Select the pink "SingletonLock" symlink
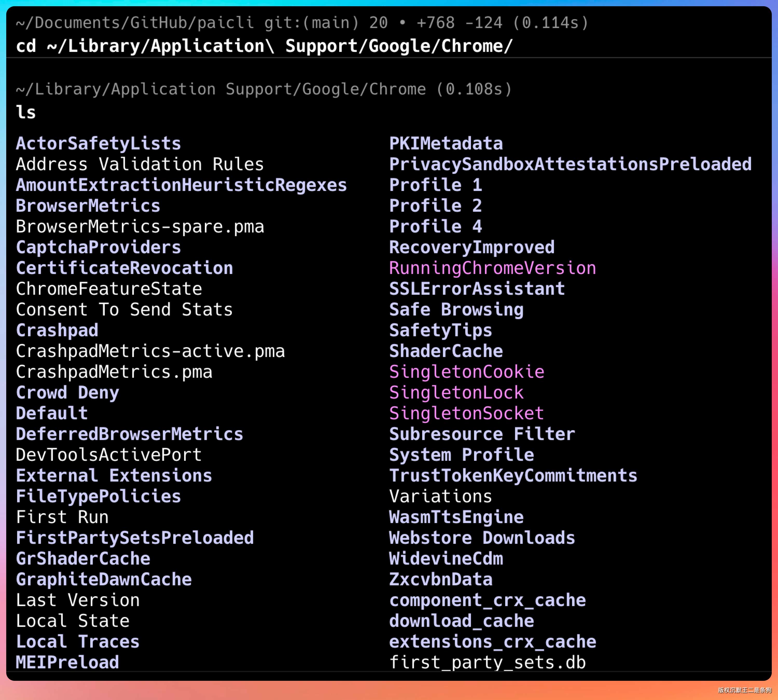 click(456, 393)
